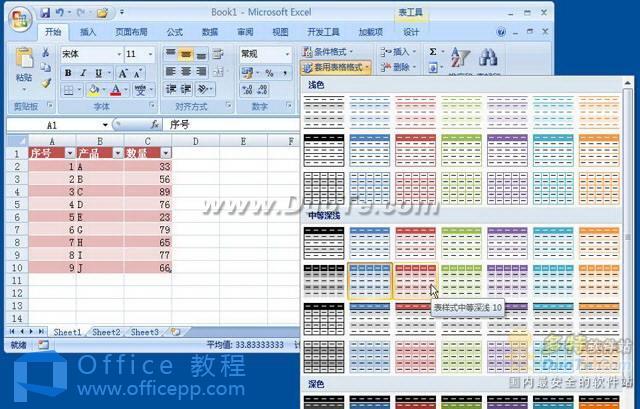The width and height of the screenshot is (640, 409).
Task: Toggle underline formatting
Action: pyautogui.click(x=98, y=73)
